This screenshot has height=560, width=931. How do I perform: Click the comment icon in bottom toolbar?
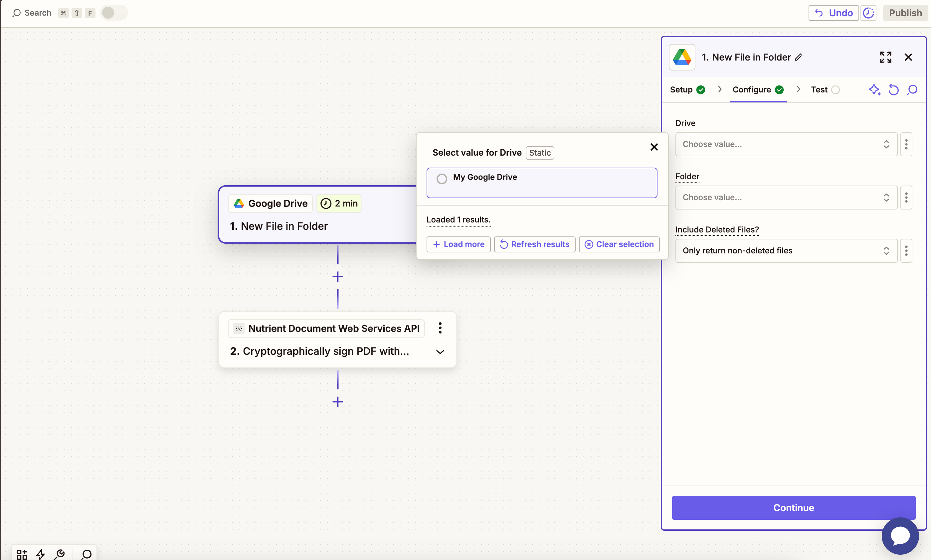click(87, 554)
